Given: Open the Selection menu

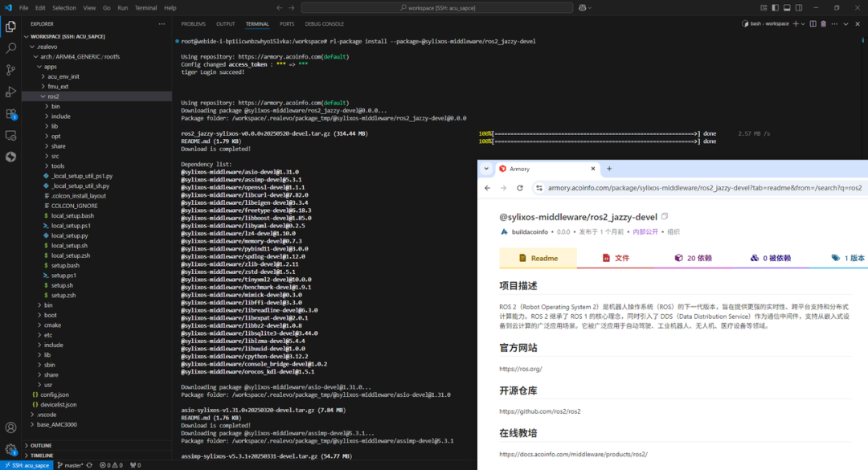Looking at the screenshot, I should [64, 8].
